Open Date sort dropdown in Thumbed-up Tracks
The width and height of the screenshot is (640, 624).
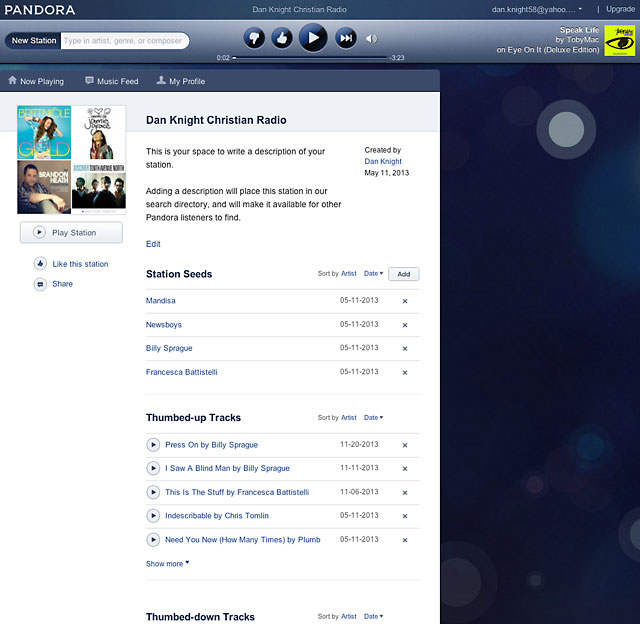click(x=373, y=417)
